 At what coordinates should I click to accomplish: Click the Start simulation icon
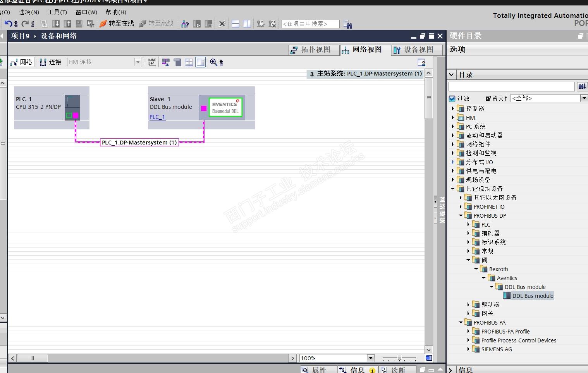pos(79,24)
